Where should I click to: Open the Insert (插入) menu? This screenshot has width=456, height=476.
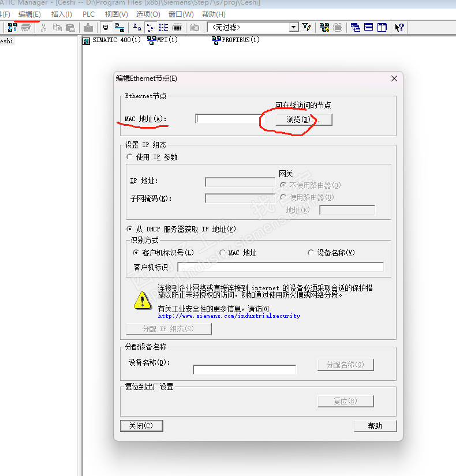coord(62,14)
